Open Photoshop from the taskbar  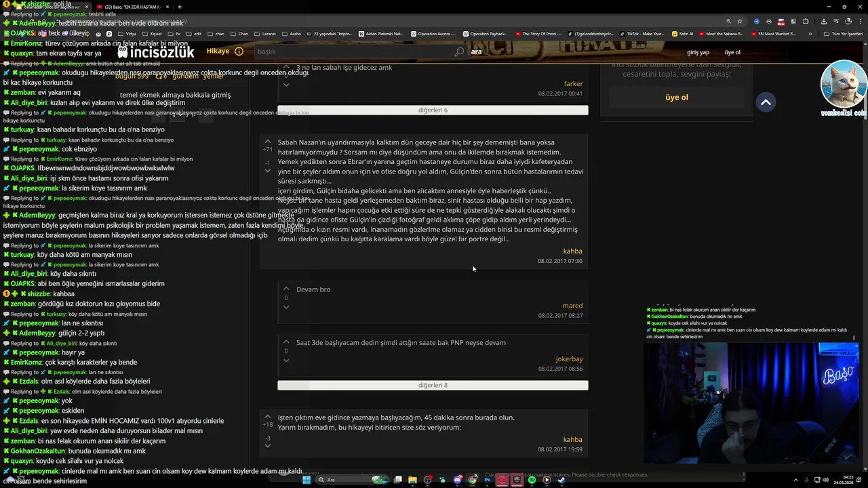488,480
